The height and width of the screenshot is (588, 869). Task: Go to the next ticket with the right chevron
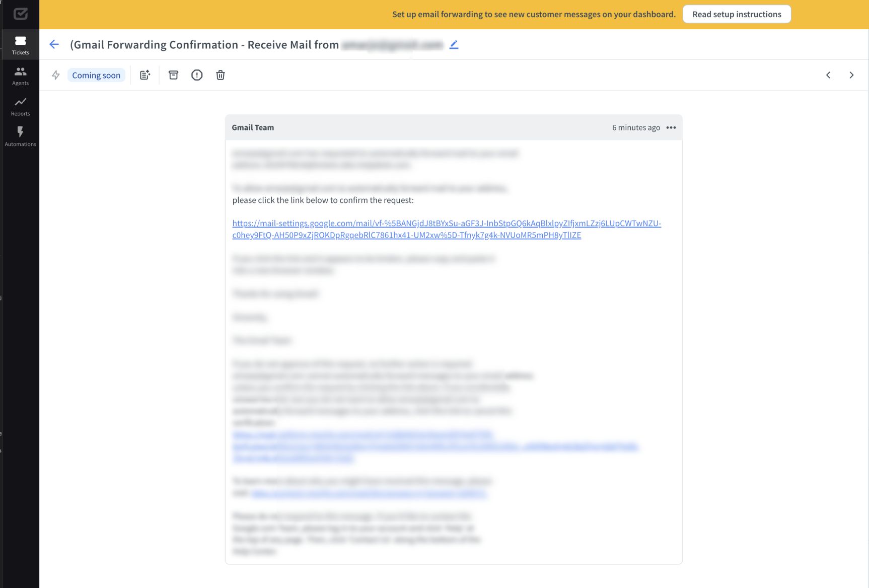click(x=851, y=75)
